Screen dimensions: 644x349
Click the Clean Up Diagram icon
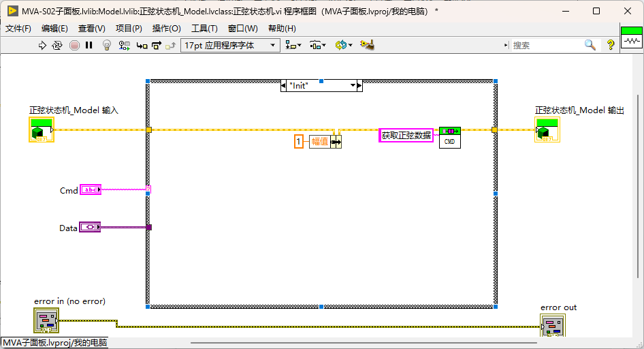367,45
